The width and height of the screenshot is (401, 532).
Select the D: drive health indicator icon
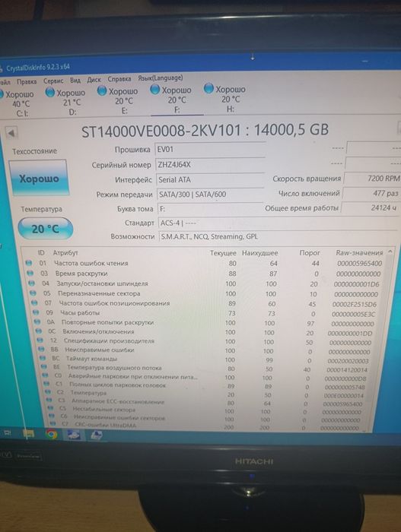point(50,92)
